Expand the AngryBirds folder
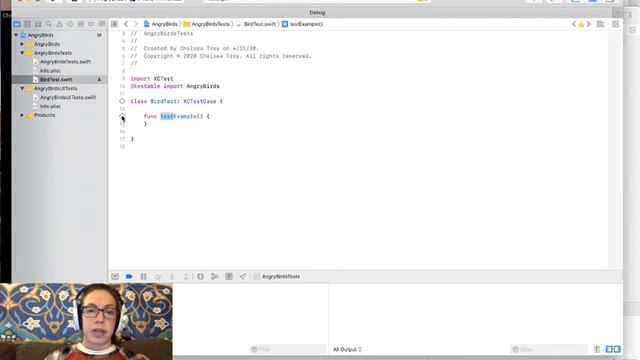 pyautogui.click(x=22, y=44)
